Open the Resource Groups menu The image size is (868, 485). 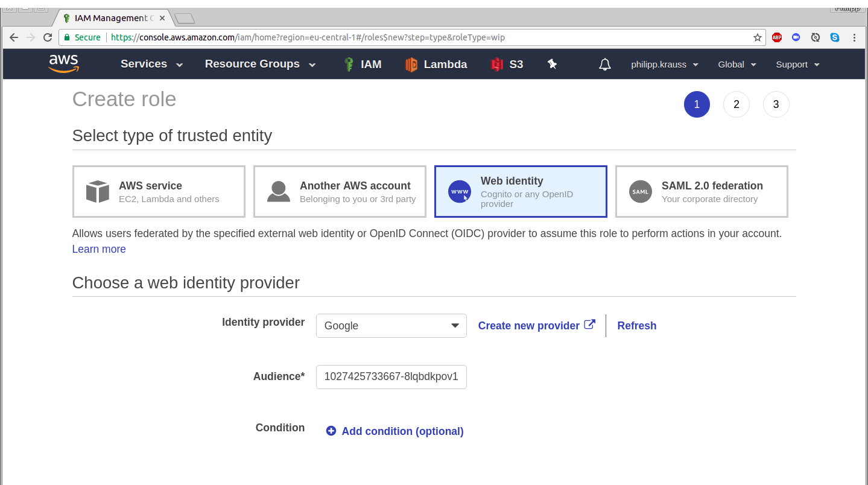click(x=260, y=65)
